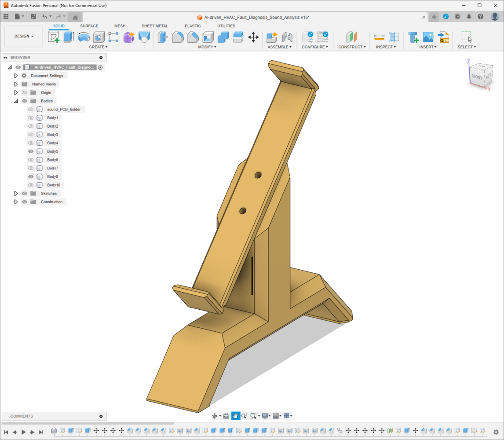Open the Measure tool in Inspect
504x440 pixels.
pyautogui.click(x=379, y=37)
